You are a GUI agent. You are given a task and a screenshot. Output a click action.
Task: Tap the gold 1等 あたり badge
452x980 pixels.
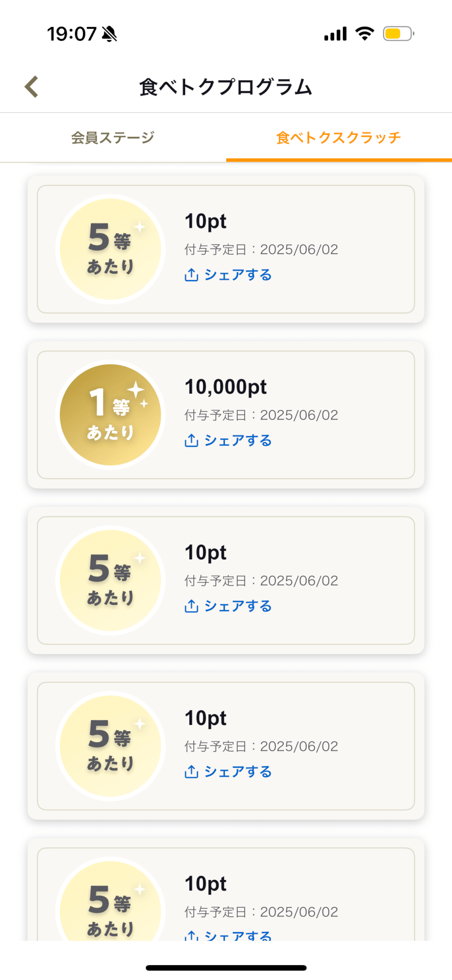[110, 415]
